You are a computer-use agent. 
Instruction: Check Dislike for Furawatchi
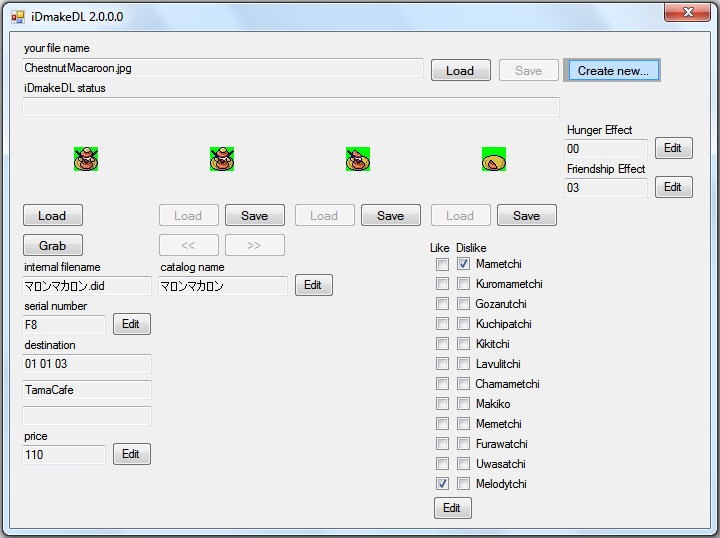coord(463,443)
